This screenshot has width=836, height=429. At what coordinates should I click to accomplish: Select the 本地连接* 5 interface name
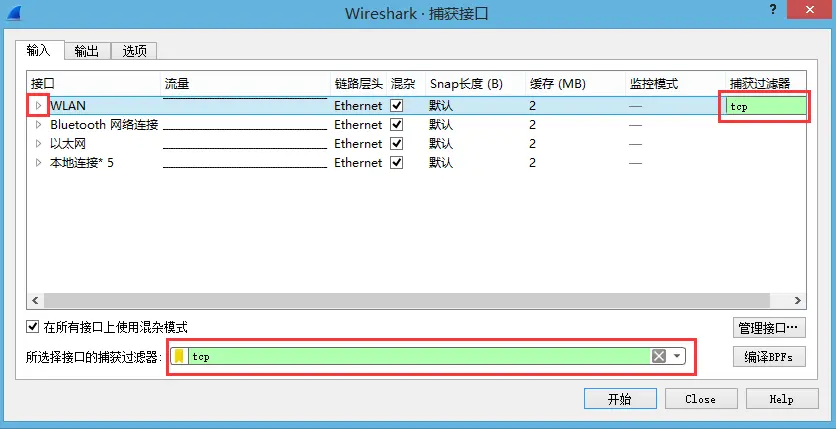pos(82,163)
